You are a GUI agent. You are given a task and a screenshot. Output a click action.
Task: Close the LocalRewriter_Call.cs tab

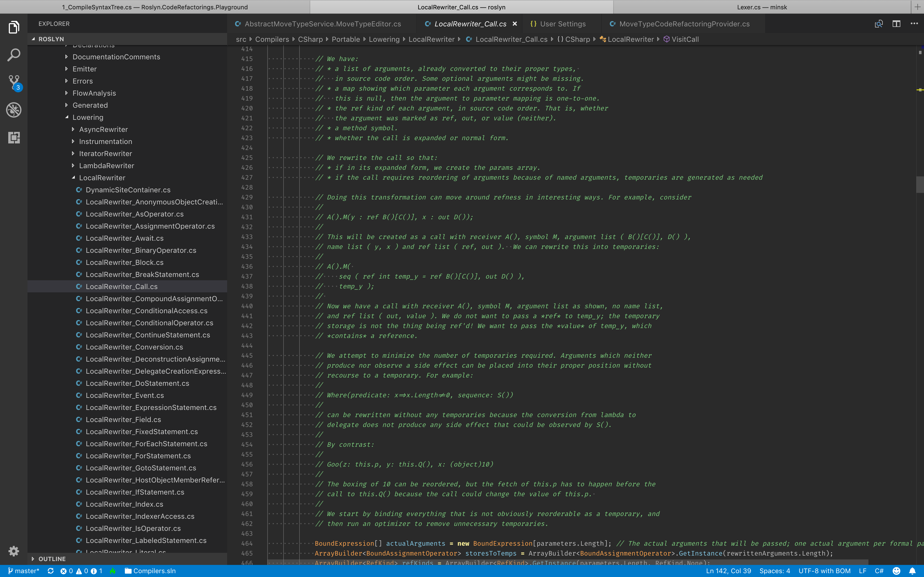click(515, 24)
